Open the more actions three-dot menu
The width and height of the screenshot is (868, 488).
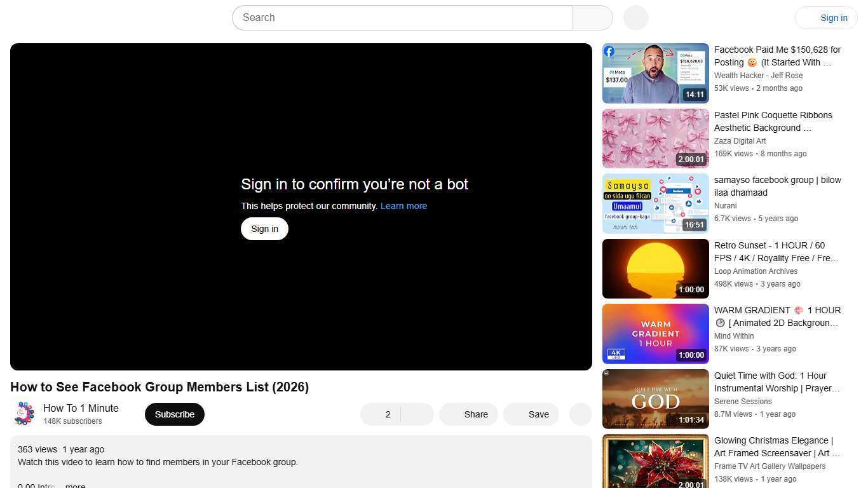(580, 414)
